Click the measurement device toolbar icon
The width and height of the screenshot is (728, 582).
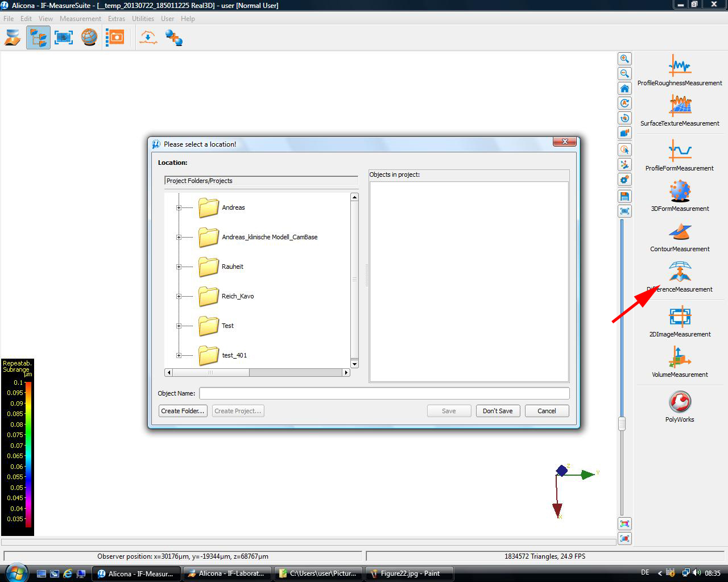tap(13, 38)
